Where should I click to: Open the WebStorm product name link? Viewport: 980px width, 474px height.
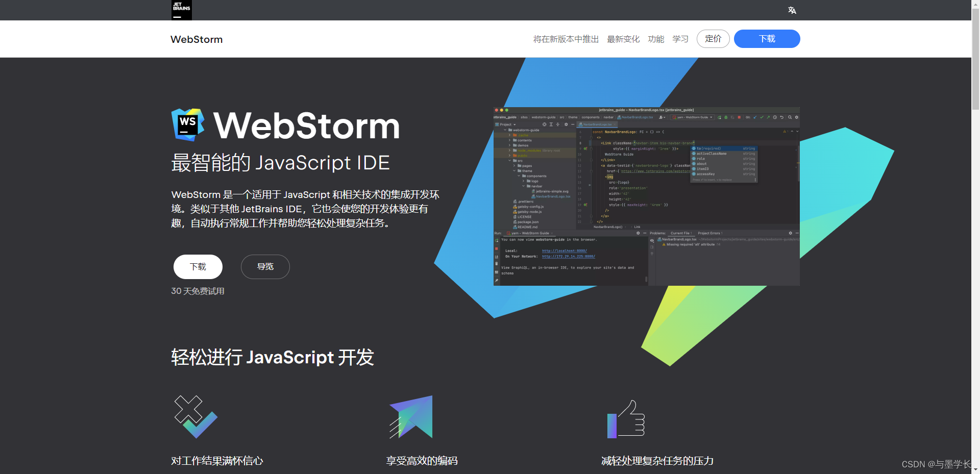coord(197,39)
